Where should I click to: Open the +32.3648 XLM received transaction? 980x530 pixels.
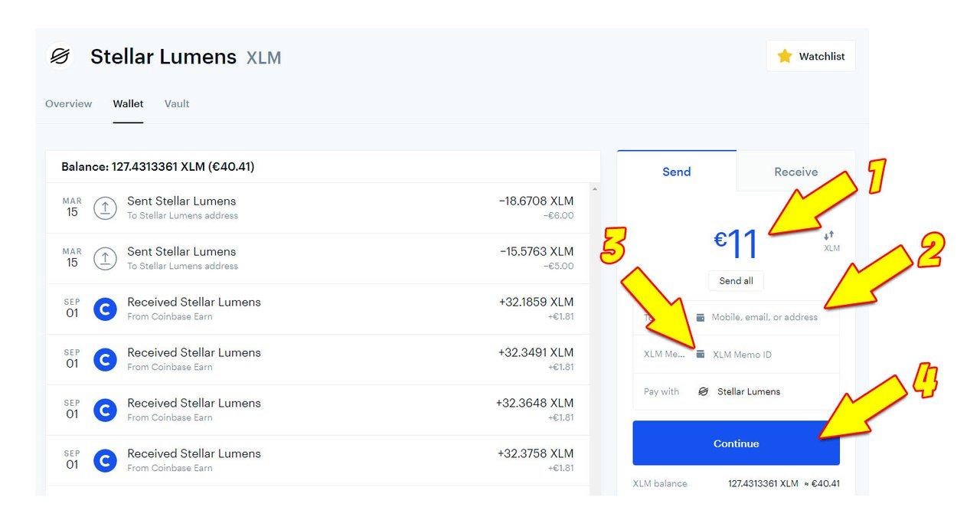point(318,411)
